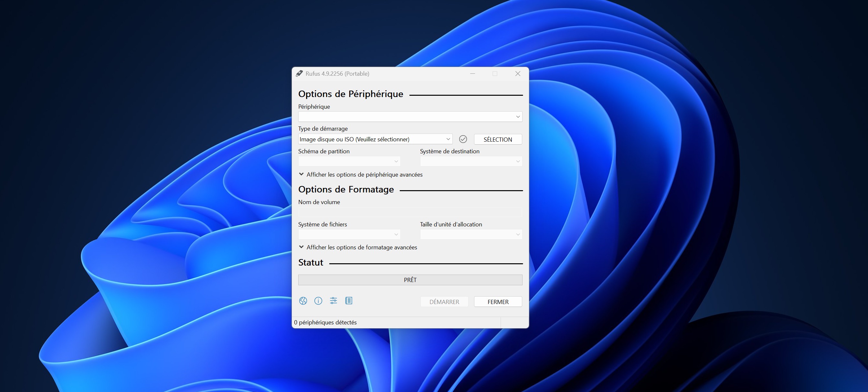Screen dimensions: 868x392
Task: Click the globe language icon
Action: coord(303,300)
